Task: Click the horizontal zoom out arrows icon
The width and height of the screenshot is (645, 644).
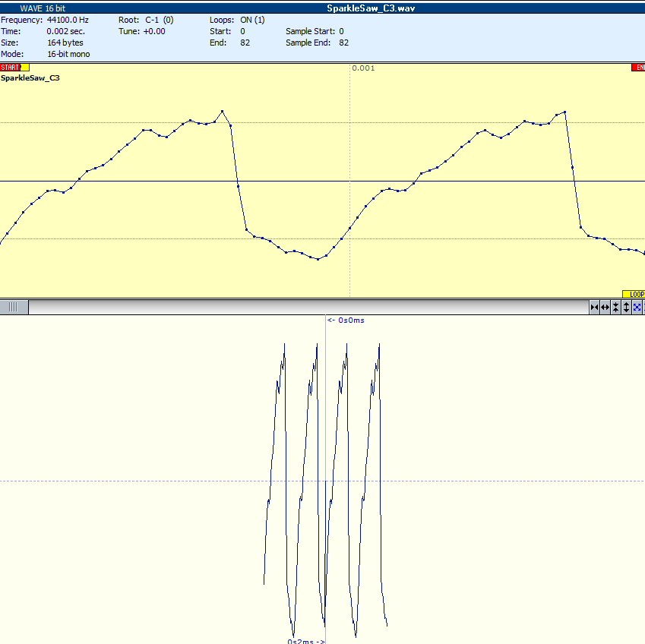Action: [605, 307]
